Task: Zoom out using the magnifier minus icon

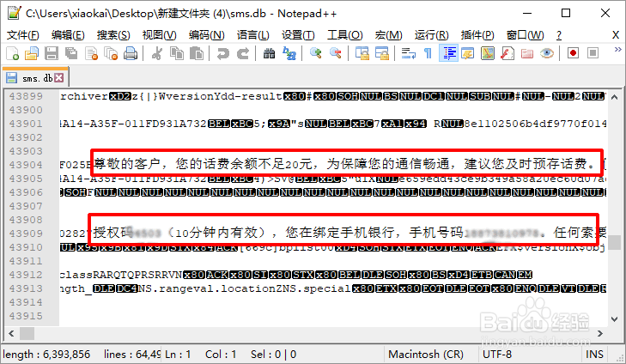Action: pyautogui.click(x=336, y=53)
